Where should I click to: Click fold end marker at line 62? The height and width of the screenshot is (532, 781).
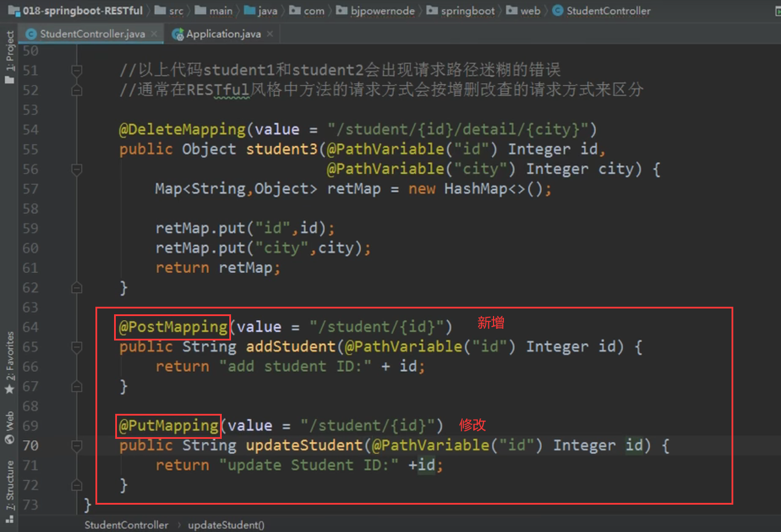coord(76,288)
